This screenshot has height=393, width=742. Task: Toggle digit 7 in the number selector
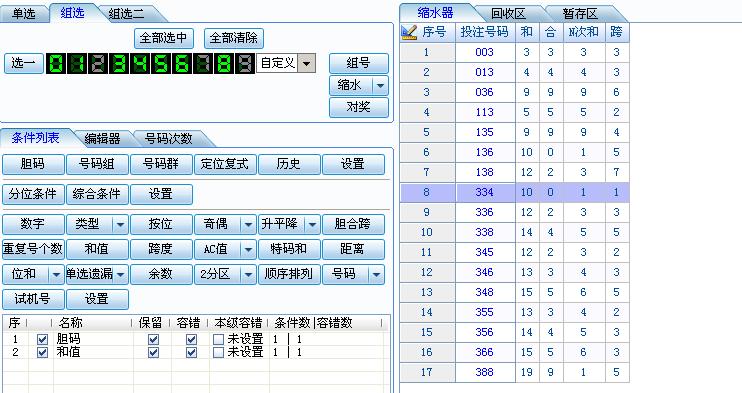(203, 63)
